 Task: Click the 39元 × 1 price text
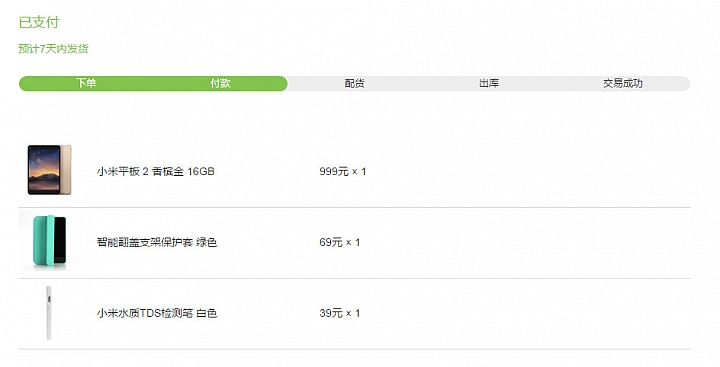click(340, 313)
